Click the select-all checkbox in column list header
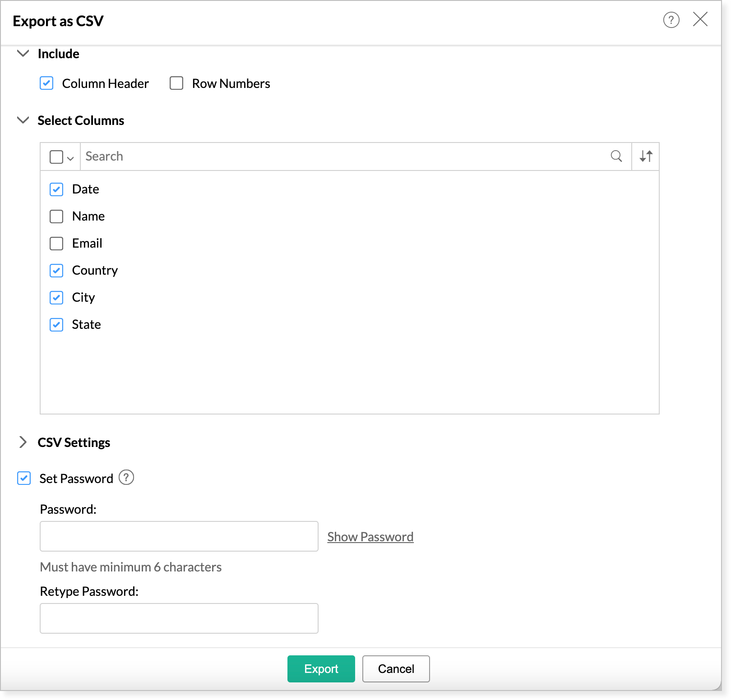The image size is (731, 700). pyautogui.click(x=56, y=157)
